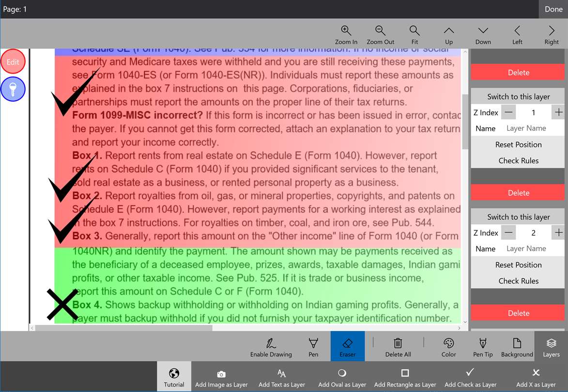
Task: Decrease Z Index of layer 2
Action: [508, 233]
